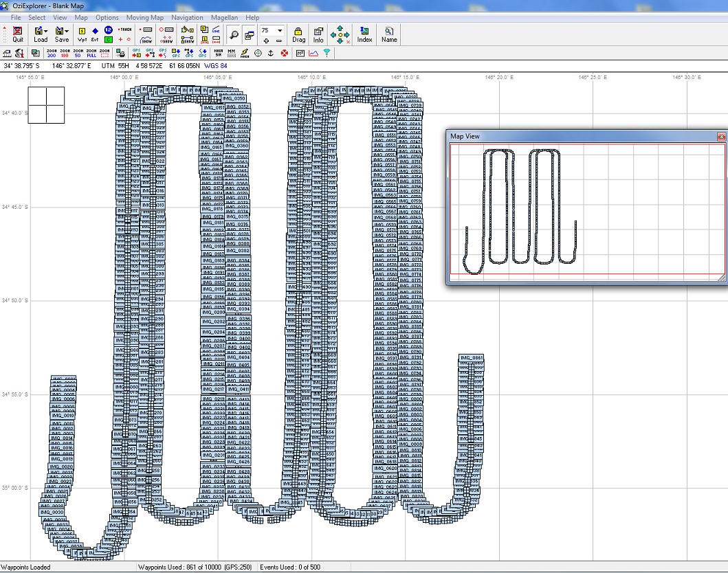This screenshot has width=728, height=573.
Task: Click the anchor alarm icon
Action: [x=271, y=53]
